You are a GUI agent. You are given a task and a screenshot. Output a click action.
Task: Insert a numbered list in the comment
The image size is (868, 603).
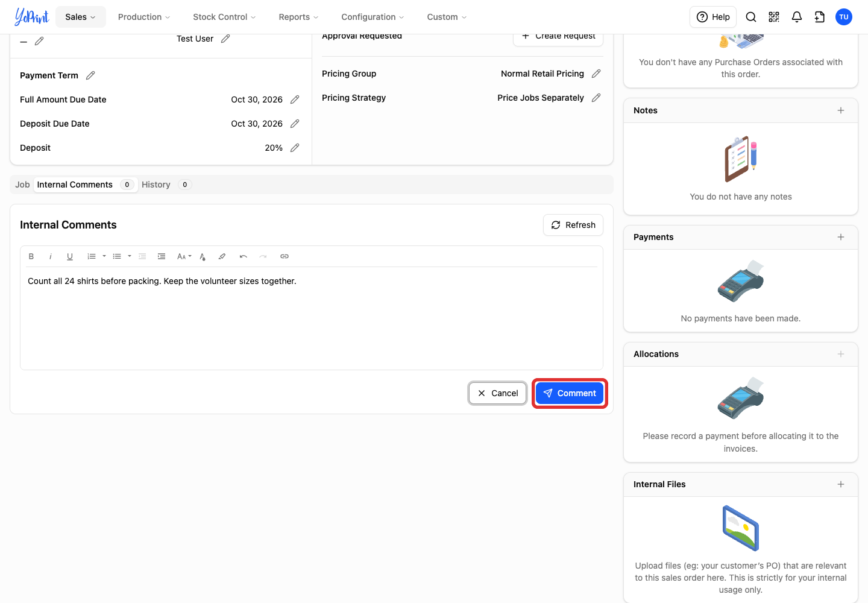92,256
